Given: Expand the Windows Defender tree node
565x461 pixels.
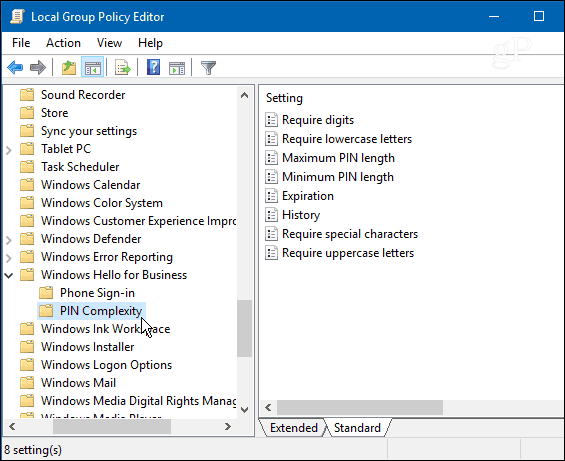Looking at the screenshot, I should coord(9,240).
